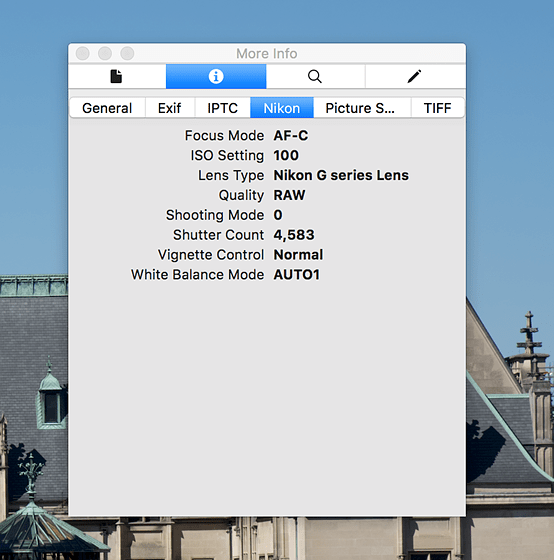The height and width of the screenshot is (560, 554).
Task: Click the Shooting Mode value 0
Action: (278, 215)
